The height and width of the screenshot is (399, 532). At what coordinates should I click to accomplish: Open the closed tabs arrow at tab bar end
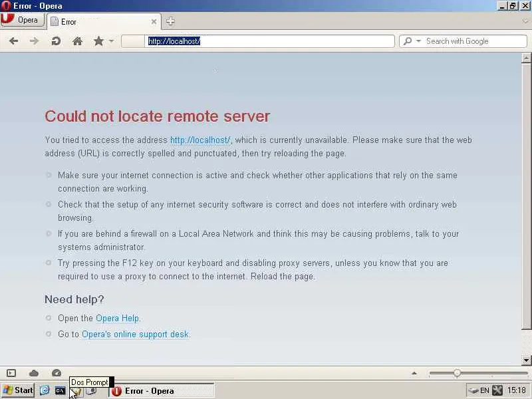pyautogui.click(x=525, y=21)
